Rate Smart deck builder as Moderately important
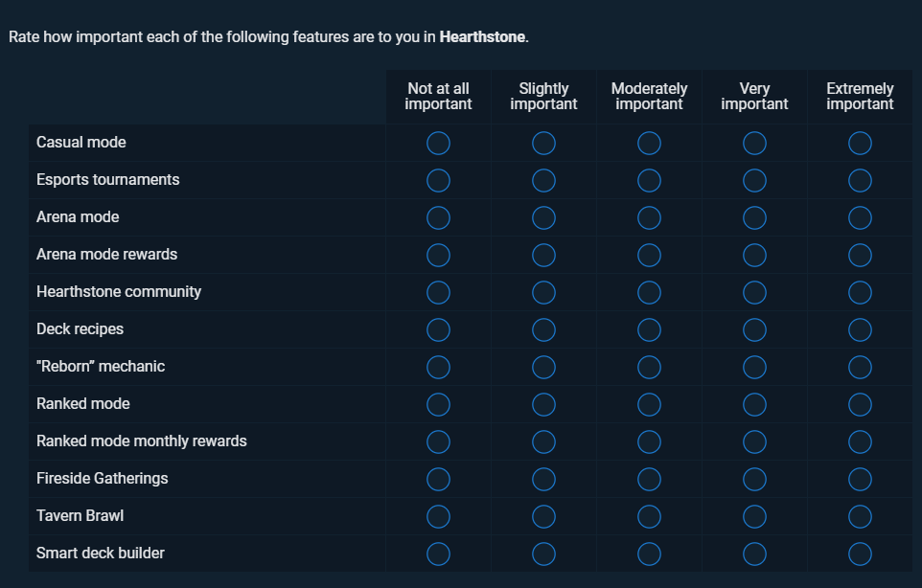 [x=649, y=554]
